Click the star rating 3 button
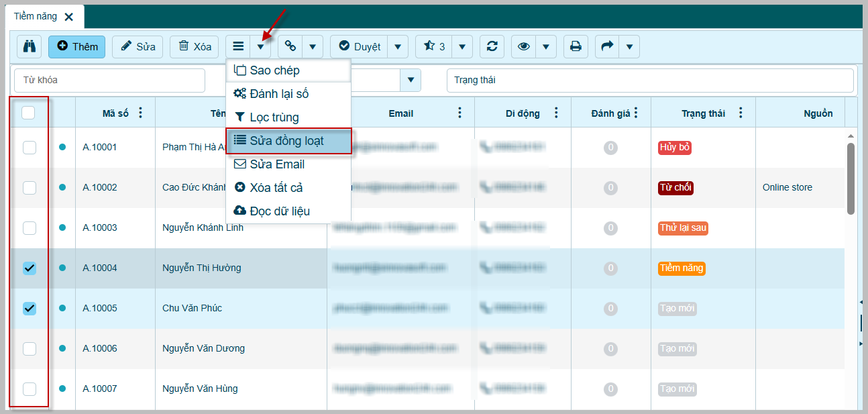 (434, 46)
